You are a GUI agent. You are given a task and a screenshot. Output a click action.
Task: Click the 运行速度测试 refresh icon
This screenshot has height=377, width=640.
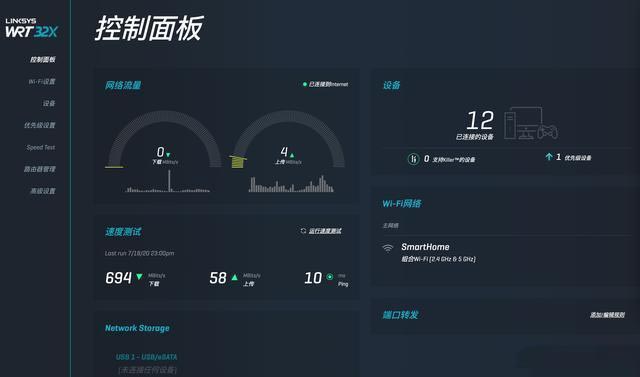coord(303,231)
